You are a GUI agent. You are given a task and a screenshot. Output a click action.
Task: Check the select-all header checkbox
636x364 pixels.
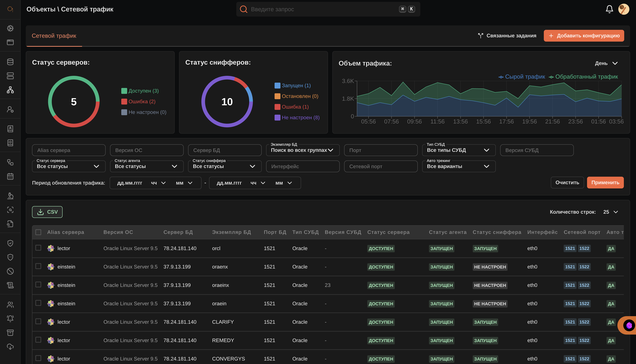point(38,232)
